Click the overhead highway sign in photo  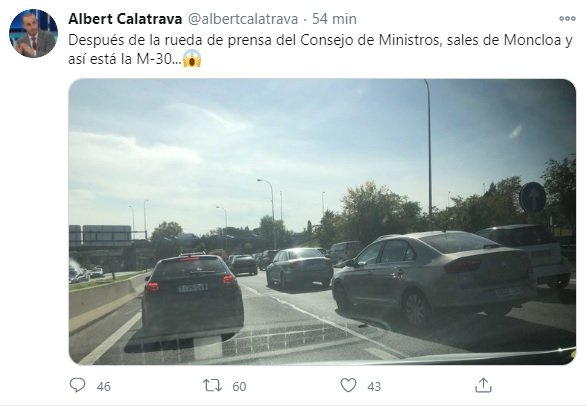(x=100, y=234)
